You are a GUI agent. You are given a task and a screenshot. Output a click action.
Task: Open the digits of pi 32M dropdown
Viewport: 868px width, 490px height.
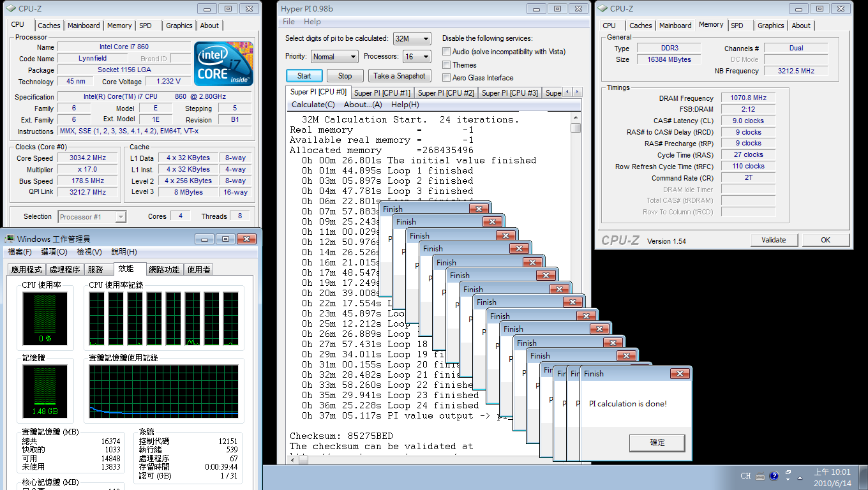(412, 39)
